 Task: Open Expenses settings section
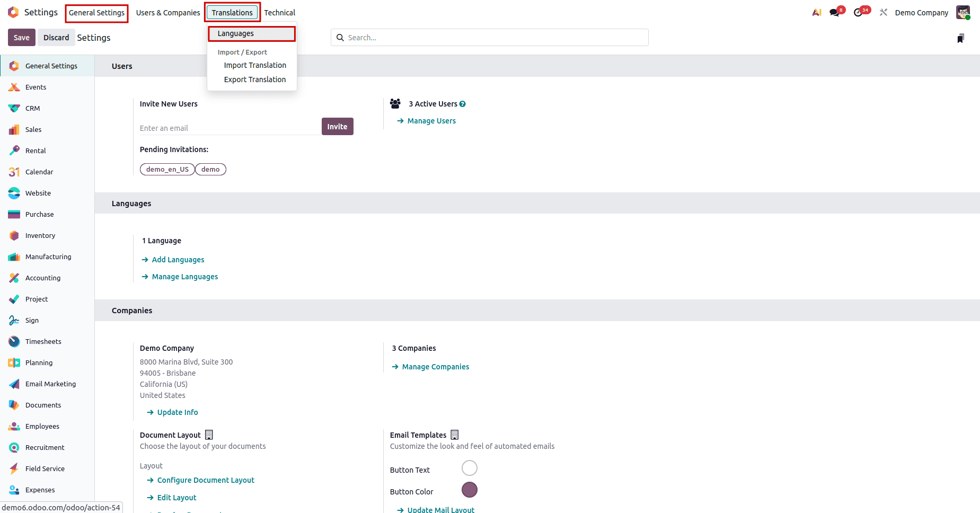coord(40,490)
